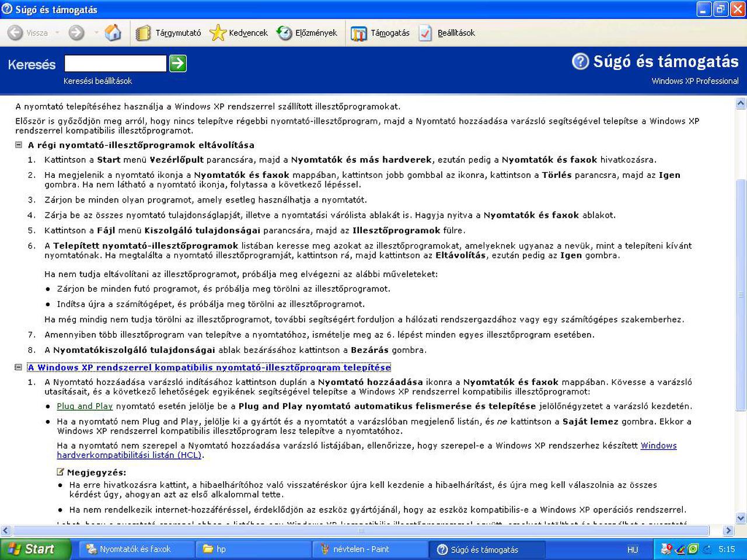Click the 'Windows XP Professional' header text
This screenshot has height=560, width=747.
(695, 81)
